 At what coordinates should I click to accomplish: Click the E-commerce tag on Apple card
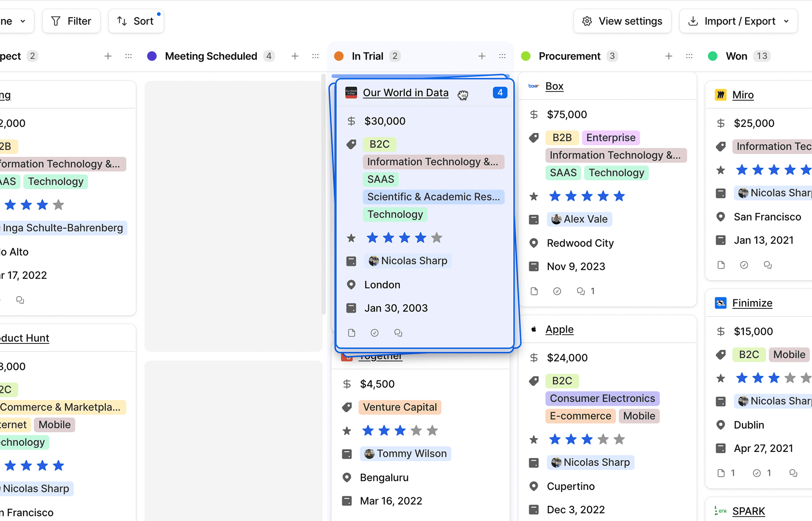click(x=580, y=416)
